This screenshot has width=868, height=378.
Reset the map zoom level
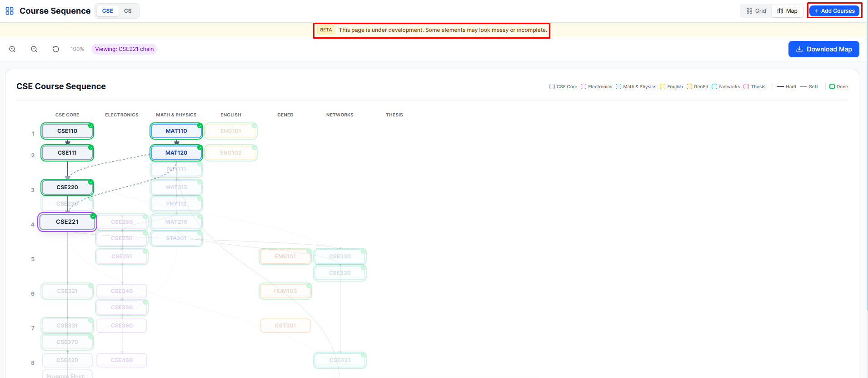click(x=56, y=49)
